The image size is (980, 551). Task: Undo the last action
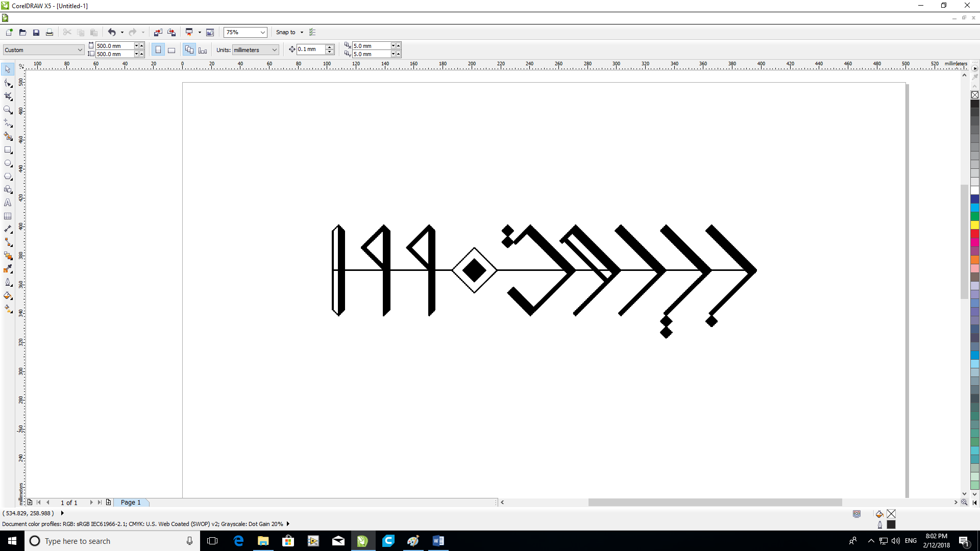pyautogui.click(x=112, y=32)
